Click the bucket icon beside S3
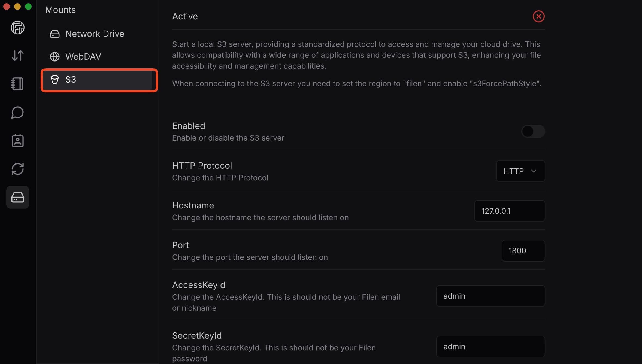The width and height of the screenshot is (642, 364). [x=55, y=80]
